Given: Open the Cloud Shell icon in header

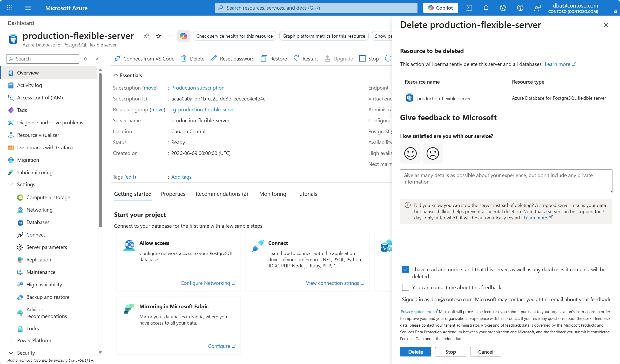Looking at the screenshot, I should tap(469, 8).
